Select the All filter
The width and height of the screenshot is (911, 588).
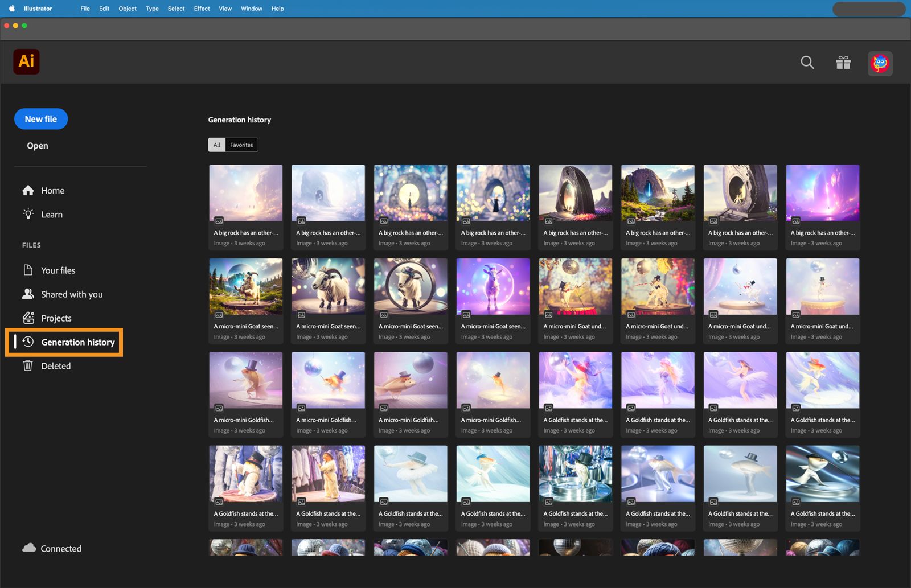pyautogui.click(x=217, y=145)
